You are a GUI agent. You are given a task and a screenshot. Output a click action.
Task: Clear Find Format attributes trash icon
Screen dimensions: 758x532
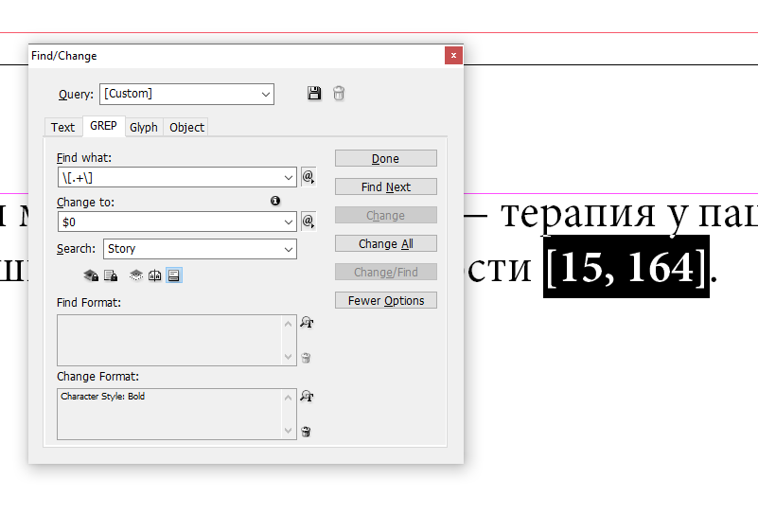point(306,358)
